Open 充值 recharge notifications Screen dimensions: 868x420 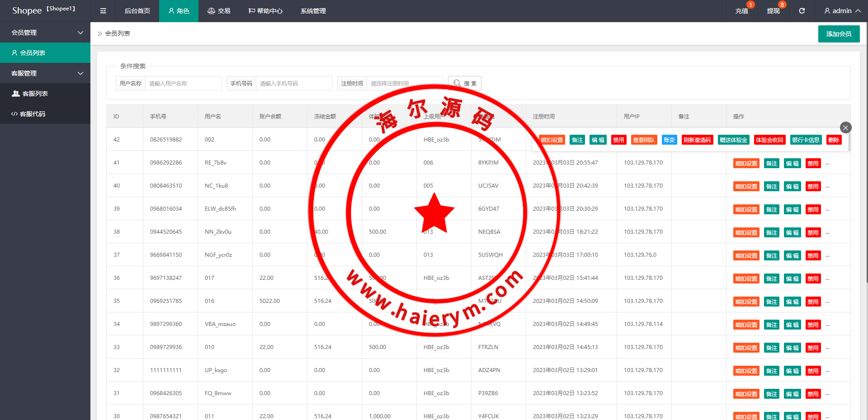[x=741, y=11]
